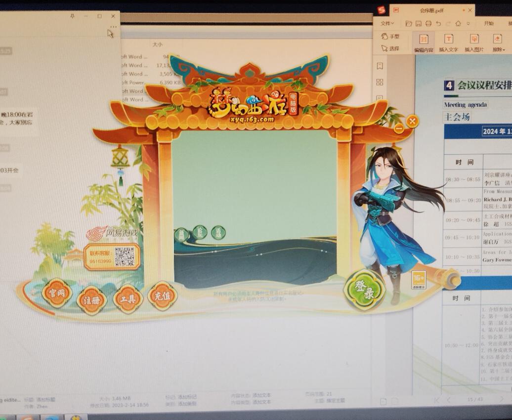Click the Save icon in WPS toolbar

tap(419, 24)
